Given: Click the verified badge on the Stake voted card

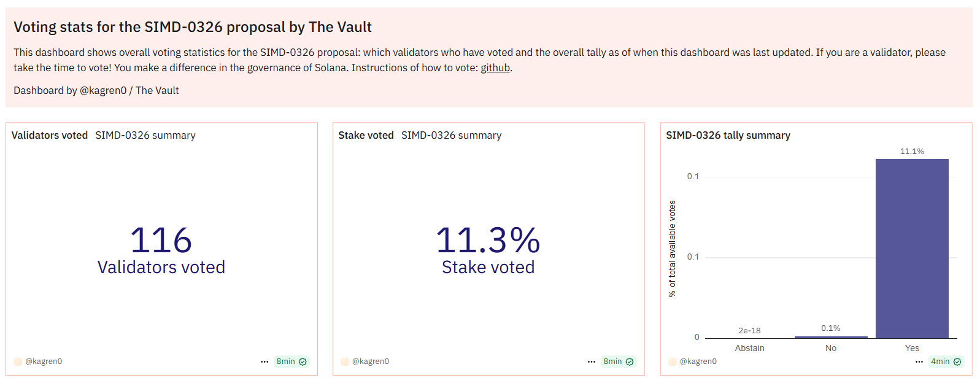Looking at the screenshot, I should click(629, 362).
